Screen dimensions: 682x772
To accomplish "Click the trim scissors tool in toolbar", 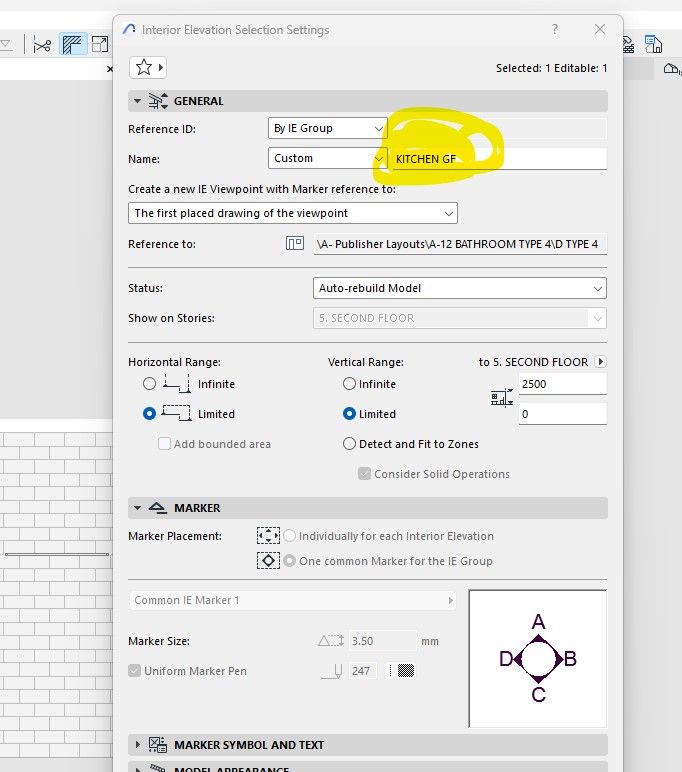I will pyautogui.click(x=42, y=45).
